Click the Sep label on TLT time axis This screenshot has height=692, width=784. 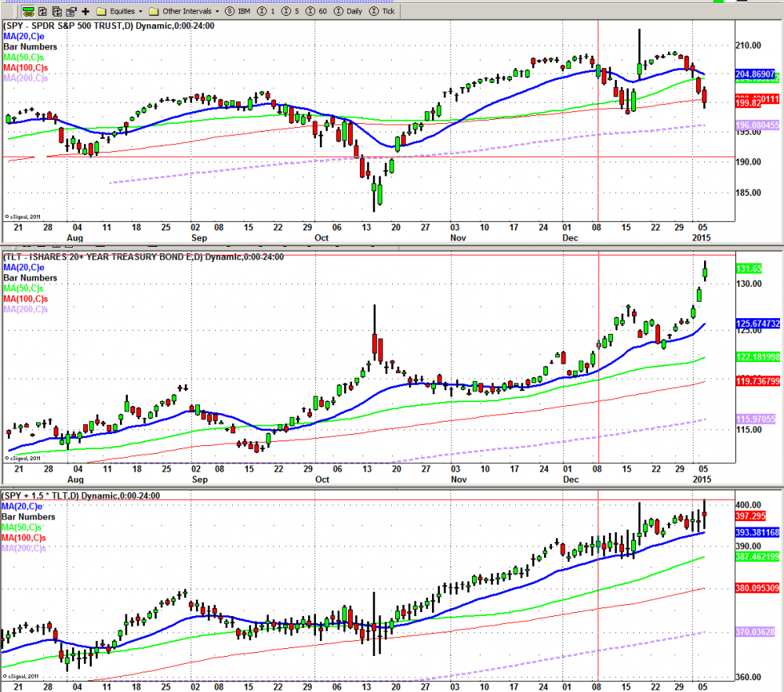point(199,479)
